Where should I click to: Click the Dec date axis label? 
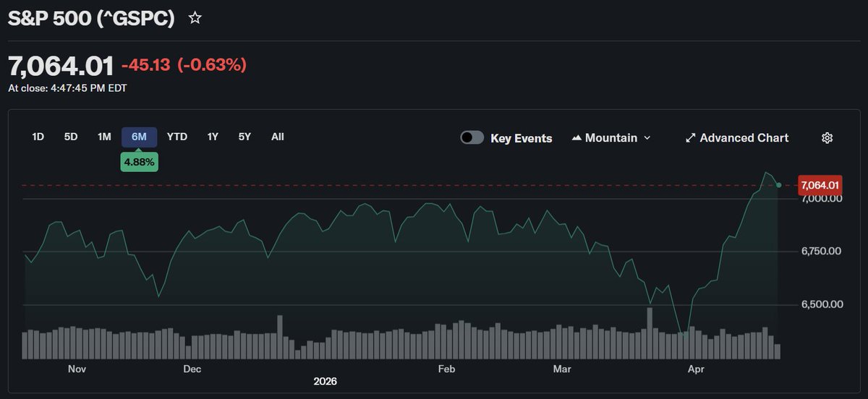pos(192,369)
